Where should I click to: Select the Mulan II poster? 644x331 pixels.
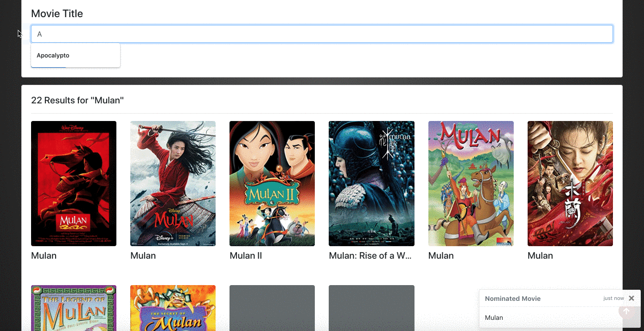click(x=272, y=184)
